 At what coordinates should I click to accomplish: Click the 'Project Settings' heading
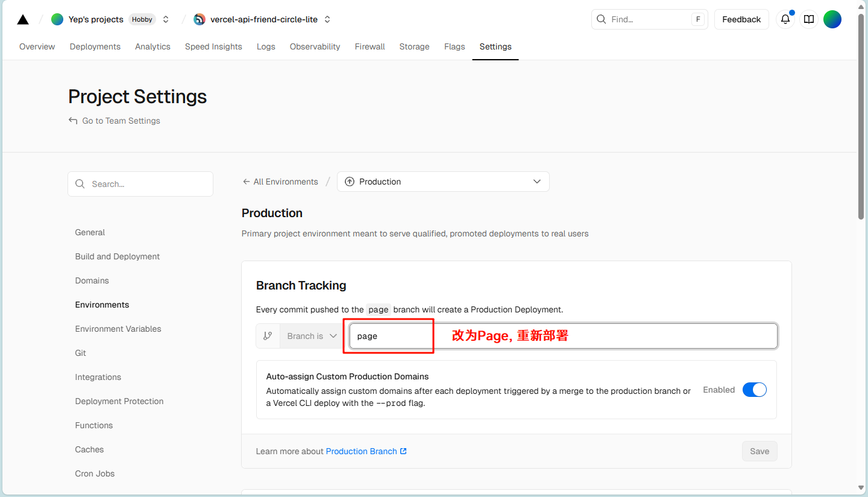click(137, 97)
